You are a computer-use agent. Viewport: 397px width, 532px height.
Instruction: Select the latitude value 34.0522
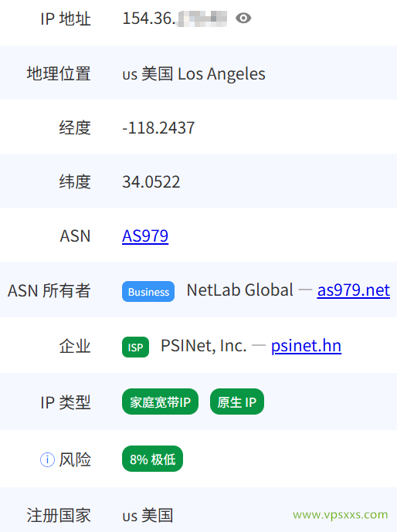click(151, 182)
